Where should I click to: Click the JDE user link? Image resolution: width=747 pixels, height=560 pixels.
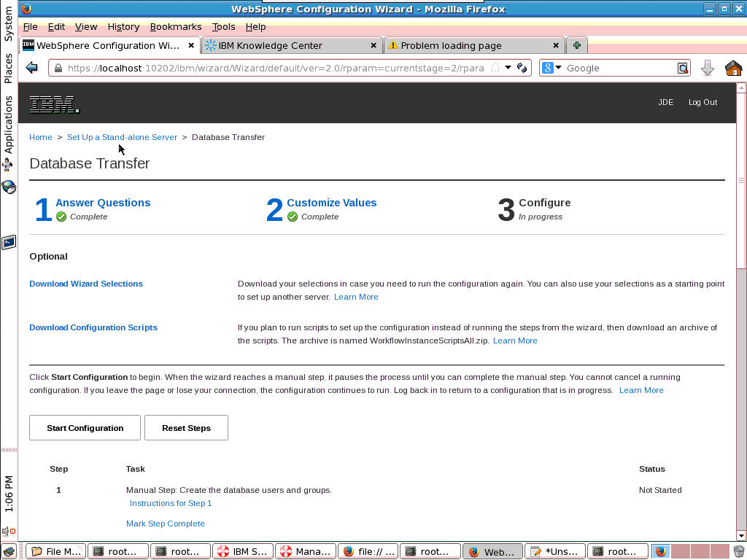[x=665, y=102]
